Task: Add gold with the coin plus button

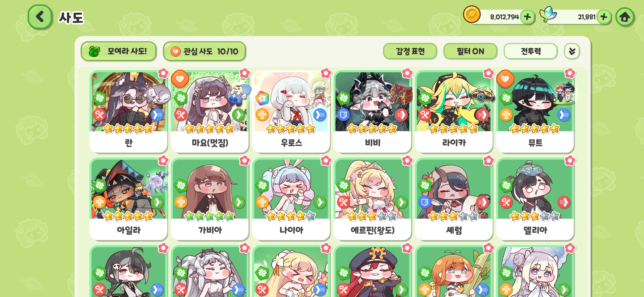Action: 527,17
